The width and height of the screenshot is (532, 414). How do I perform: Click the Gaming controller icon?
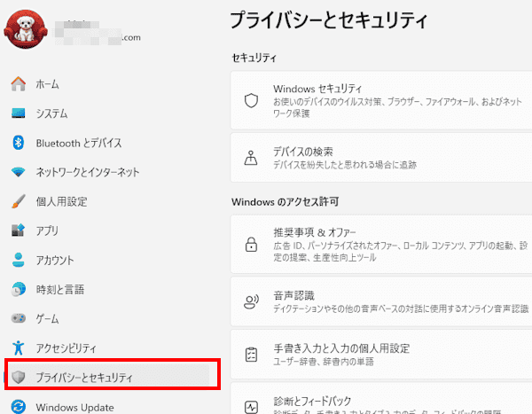19,318
